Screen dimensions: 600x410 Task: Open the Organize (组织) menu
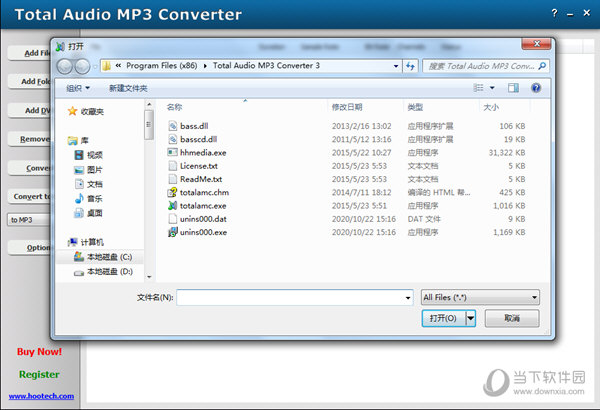pyautogui.click(x=78, y=88)
